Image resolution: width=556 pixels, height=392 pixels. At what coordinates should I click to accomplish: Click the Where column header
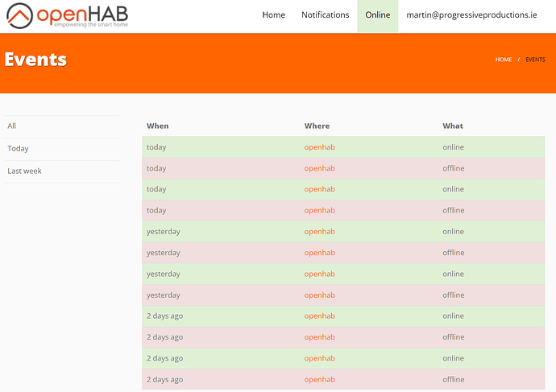pyautogui.click(x=317, y=126)
